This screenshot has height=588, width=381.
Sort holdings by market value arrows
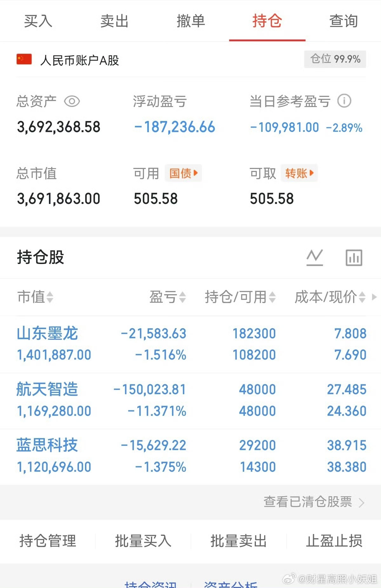(x=50, y=297)
